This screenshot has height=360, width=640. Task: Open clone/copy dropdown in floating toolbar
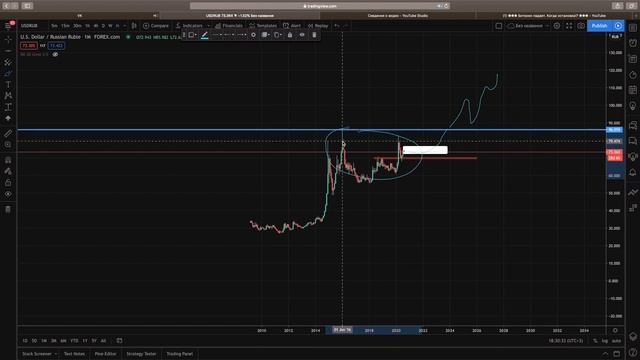click(x=278, y=35)
